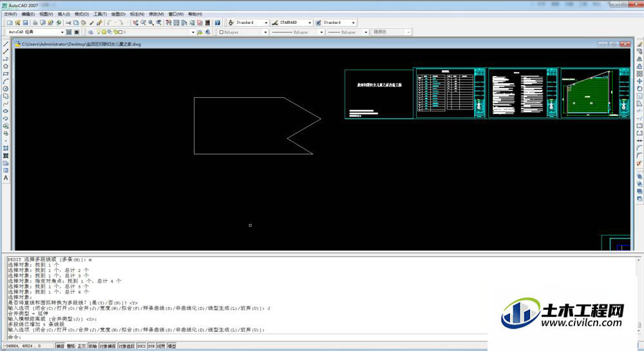The height and width of the screenshot is (351, 644).
Task: Click the Undo arrow icon
Action: [x=109, y=23]
